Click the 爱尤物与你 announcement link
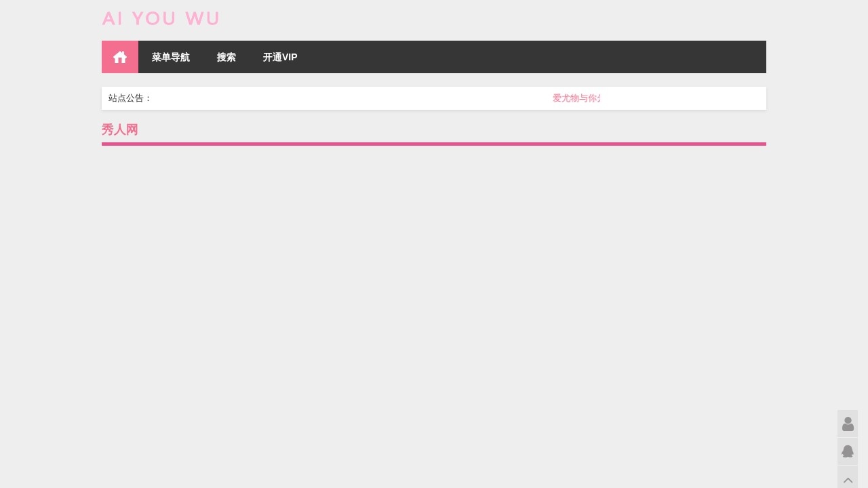Screen dimensions: 868x488 (576, 98)
